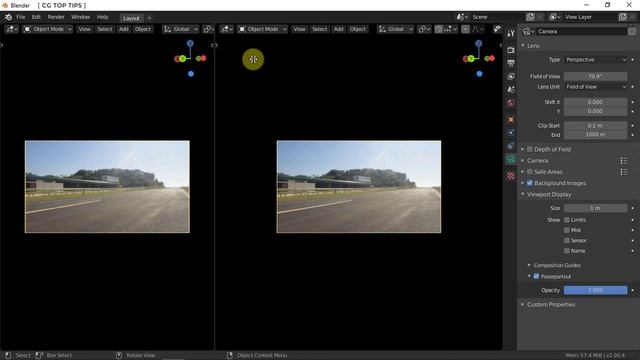Image resolution: width=640 pixels, height=360 pixels.
Task: Open the left viewport pivot point selector
Action: (208, 29)
